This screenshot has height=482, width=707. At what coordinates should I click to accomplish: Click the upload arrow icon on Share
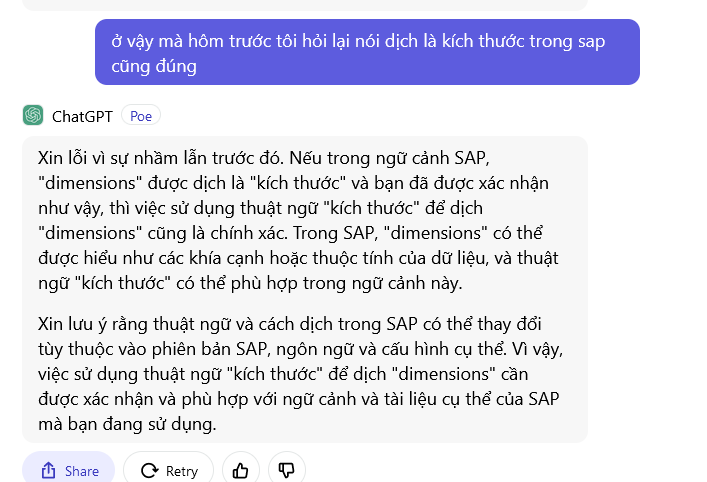click(48, 470)
